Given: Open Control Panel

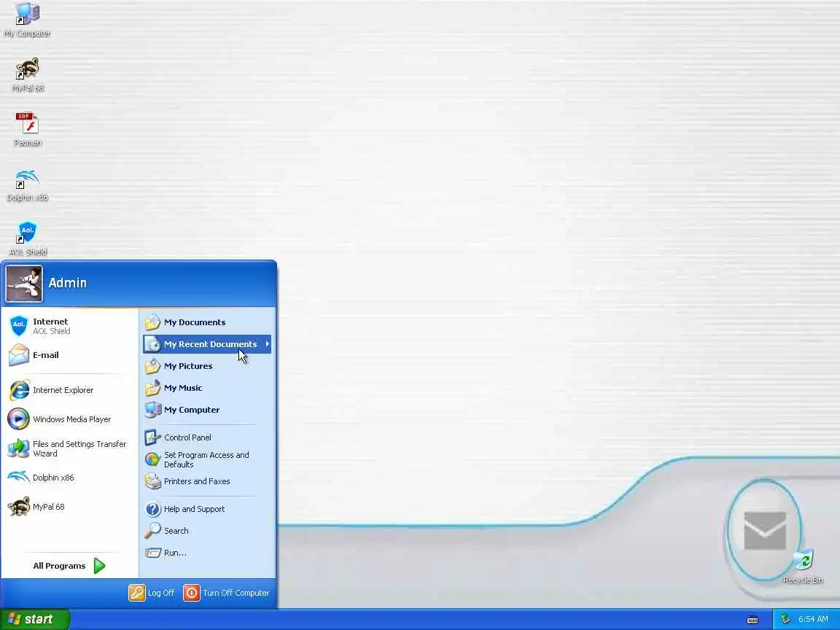Looking at the screenshot, I should click(207, 437).
